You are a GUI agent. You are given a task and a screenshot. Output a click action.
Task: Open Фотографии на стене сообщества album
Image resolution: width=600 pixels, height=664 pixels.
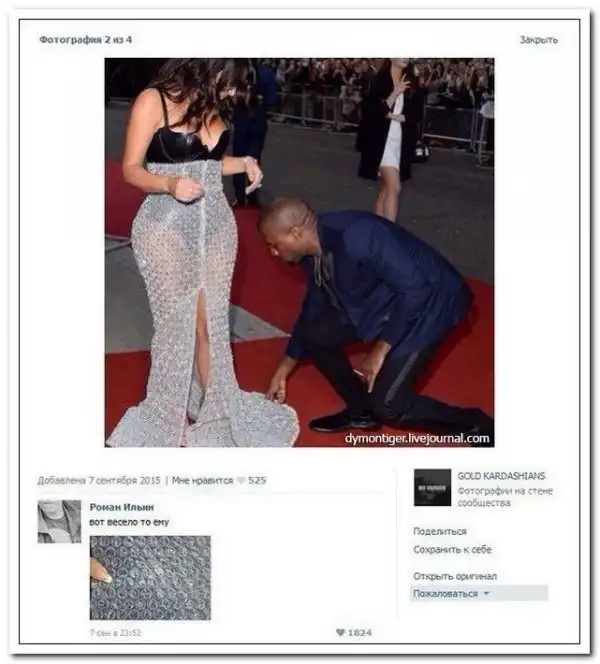click(x=505, y=497)
